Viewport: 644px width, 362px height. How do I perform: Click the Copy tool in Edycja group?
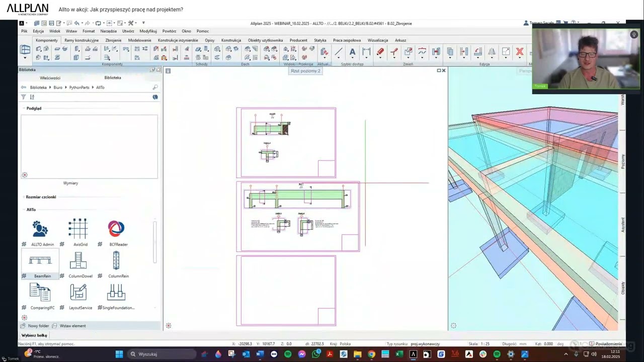pyautogui.click(x=450, y=52)
